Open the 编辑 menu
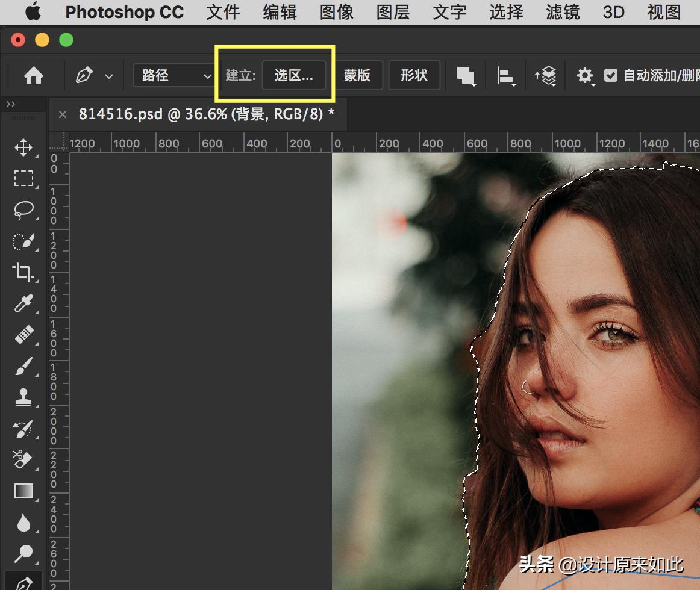Viewport: 700px width, 590px height. tap(280, 12)
